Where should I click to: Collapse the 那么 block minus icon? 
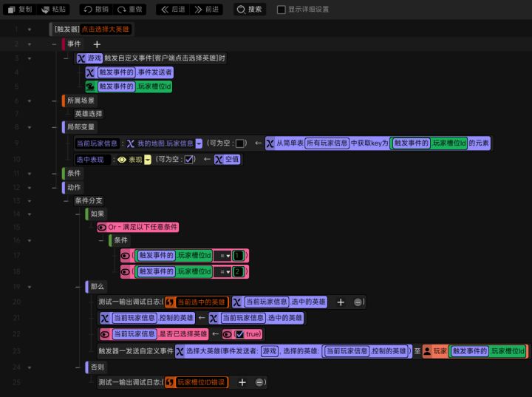[78, 287]
